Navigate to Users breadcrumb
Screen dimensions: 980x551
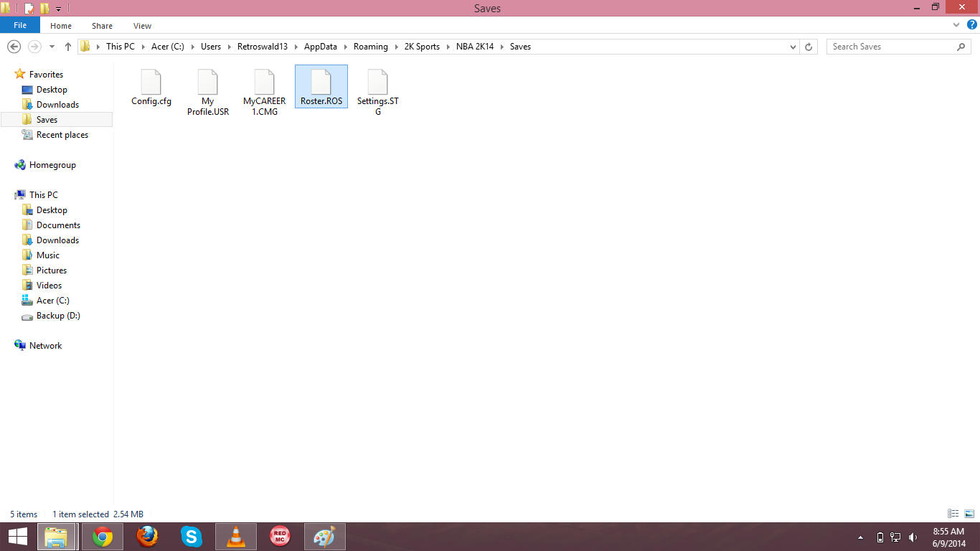pos(211,47)
